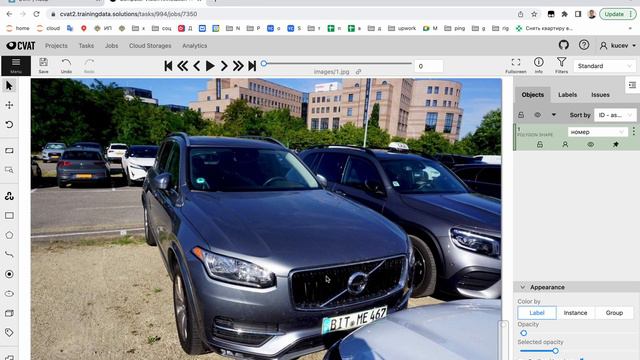Hide object 1 with its eye icon
This screenshot has width=640, height=360.
590,144
